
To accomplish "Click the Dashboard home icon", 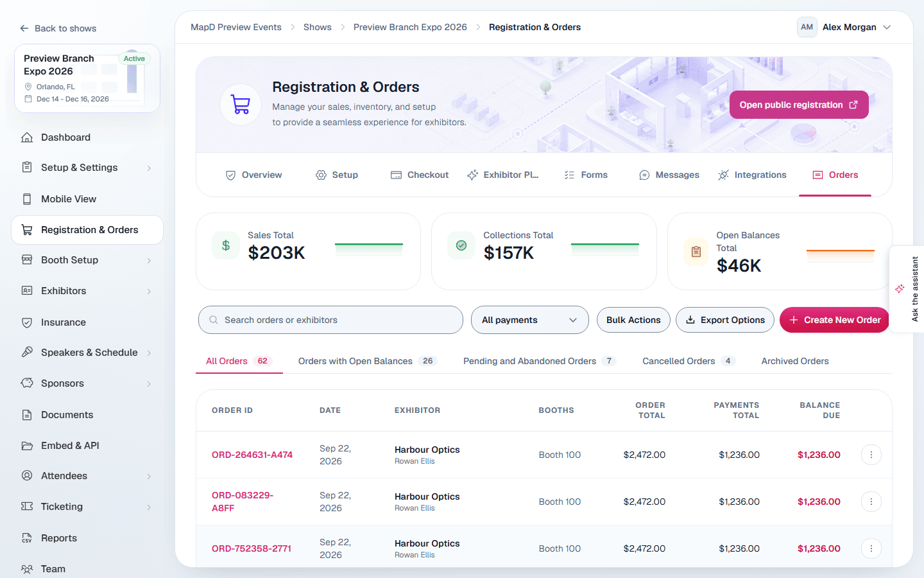I will (x=27, y=137).
